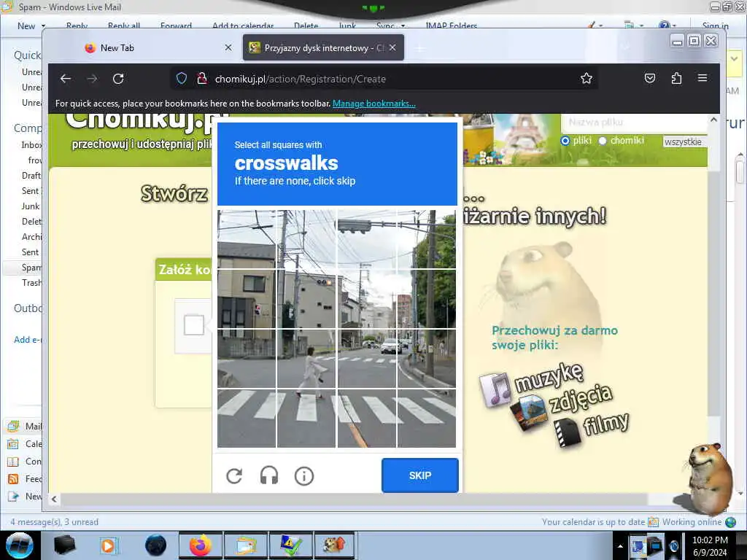Image resolution: width=747 pixels, height=560 pixels.
Task: Open Feeds section icon in Live Mail
Action: (x=13, y=479)
